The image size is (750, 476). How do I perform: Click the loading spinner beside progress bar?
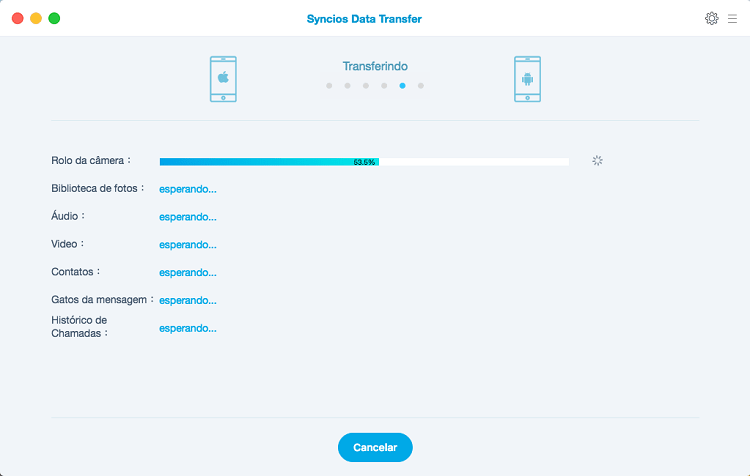tap(597, 160)
